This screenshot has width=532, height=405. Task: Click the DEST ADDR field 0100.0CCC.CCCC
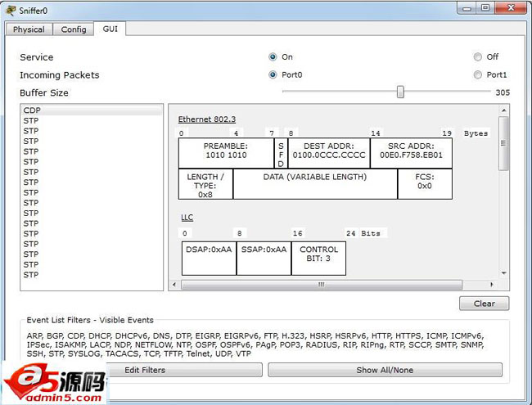click(x=329, y=153)
